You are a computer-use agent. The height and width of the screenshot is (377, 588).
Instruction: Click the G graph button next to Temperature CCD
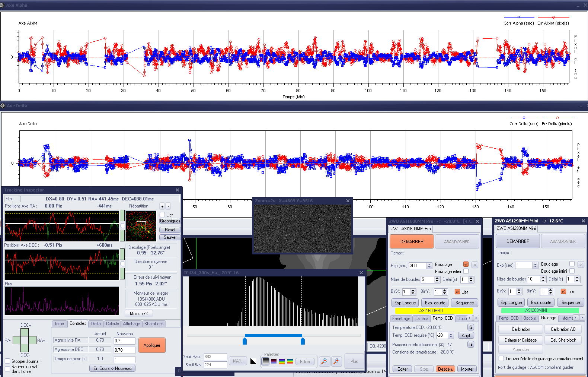471,327
